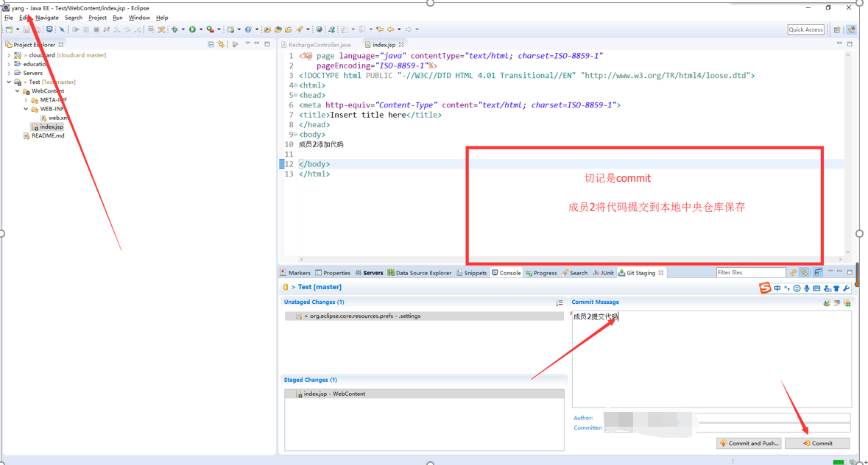Click the Sogou soft keyboard icon
The image size is (868, 465).
pyautogui.click(x=816, y=288)
